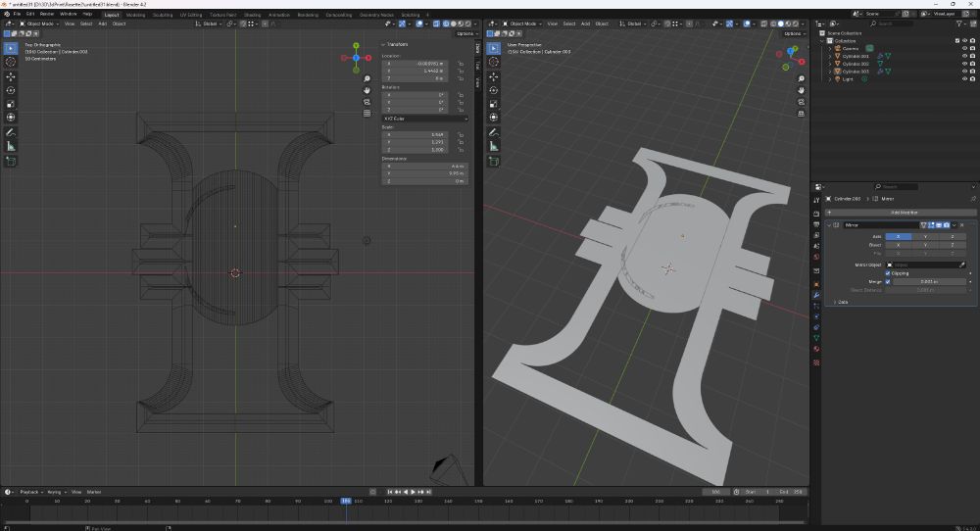The image size is (980, 531).
Task: Expand Cylinder.001 in the outliner
Action: [830, 56]
